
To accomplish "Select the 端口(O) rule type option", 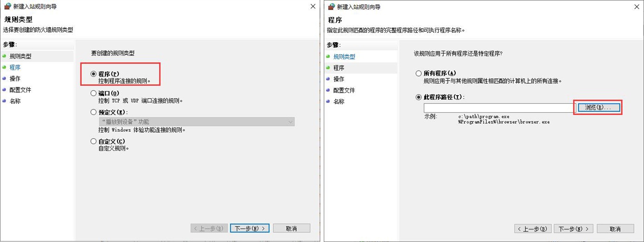I will (94, 93).
